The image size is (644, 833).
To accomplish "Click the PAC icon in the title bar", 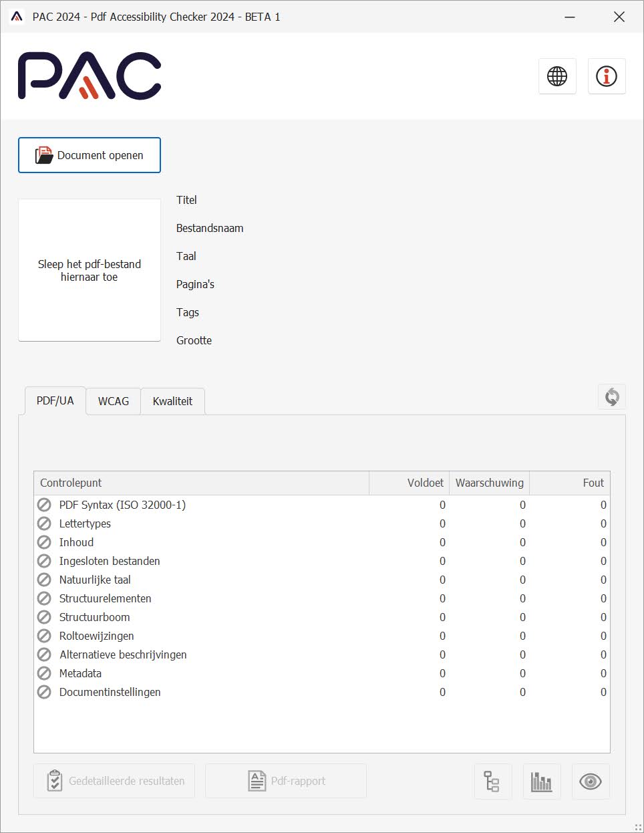I will (16, 16).
